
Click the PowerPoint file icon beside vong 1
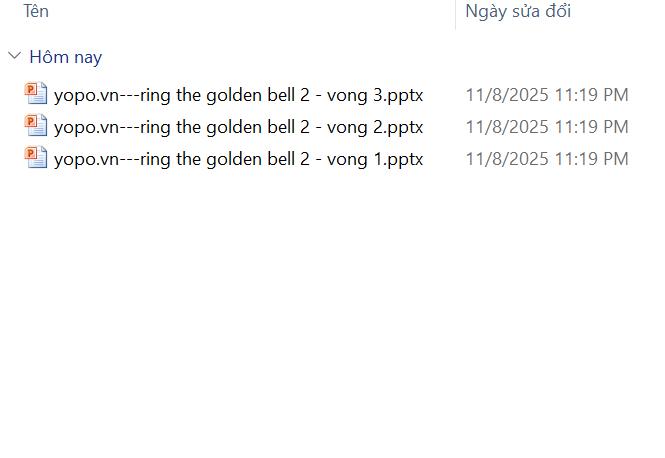(x=37, y=158)
